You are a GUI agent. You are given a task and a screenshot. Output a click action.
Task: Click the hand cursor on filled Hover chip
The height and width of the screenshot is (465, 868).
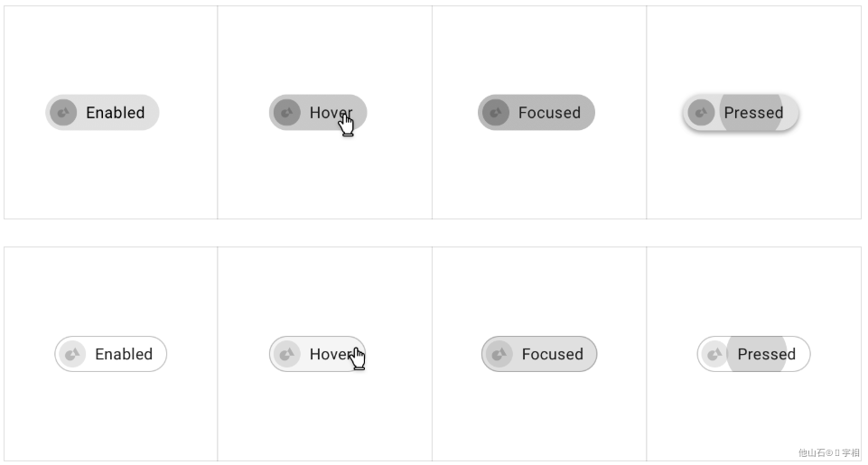point(346,124)
